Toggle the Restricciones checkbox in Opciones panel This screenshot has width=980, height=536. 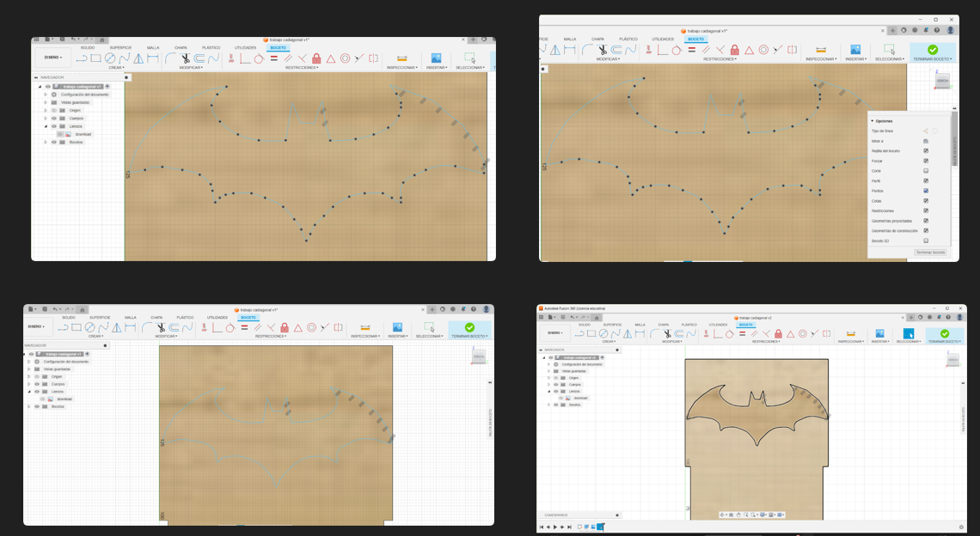point(926,210)
